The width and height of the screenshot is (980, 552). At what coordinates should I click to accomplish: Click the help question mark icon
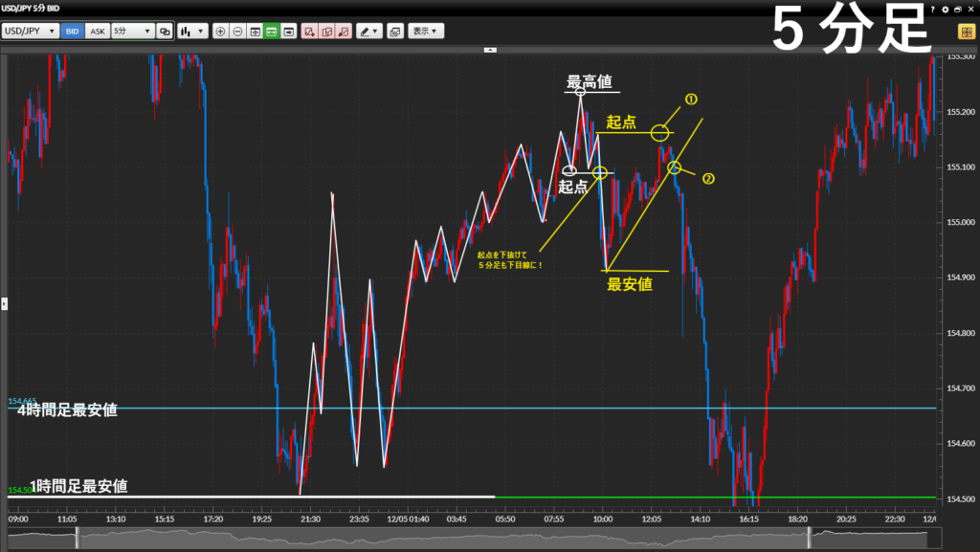click(934, 9)
